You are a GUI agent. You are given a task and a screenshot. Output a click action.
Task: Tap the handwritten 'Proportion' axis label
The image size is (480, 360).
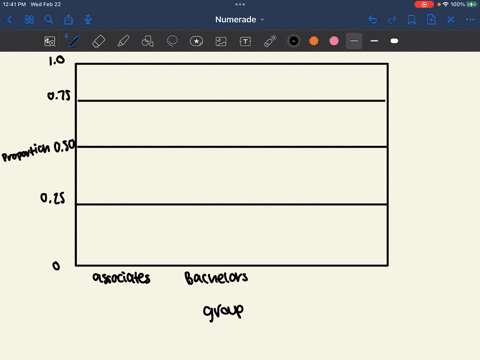[26, 153]
